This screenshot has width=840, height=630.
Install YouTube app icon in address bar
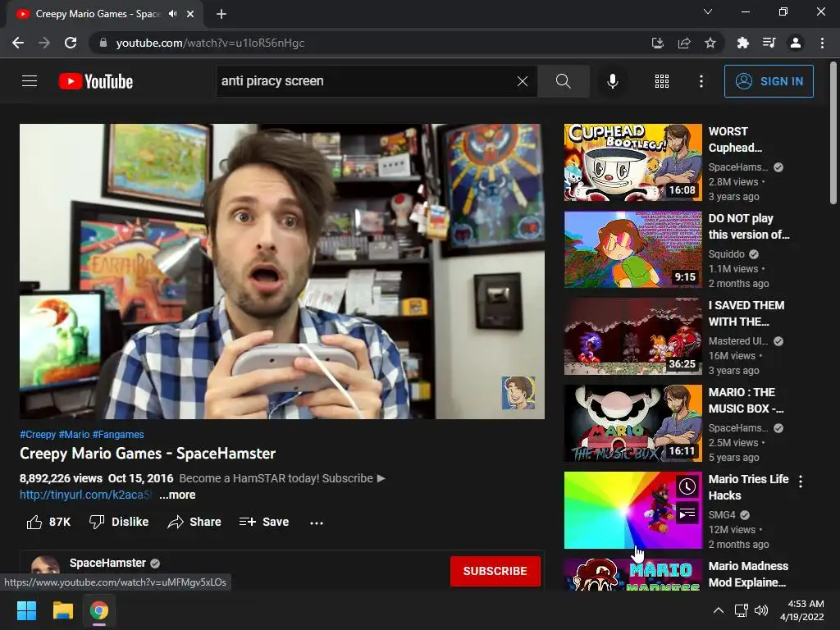point(657,43)
